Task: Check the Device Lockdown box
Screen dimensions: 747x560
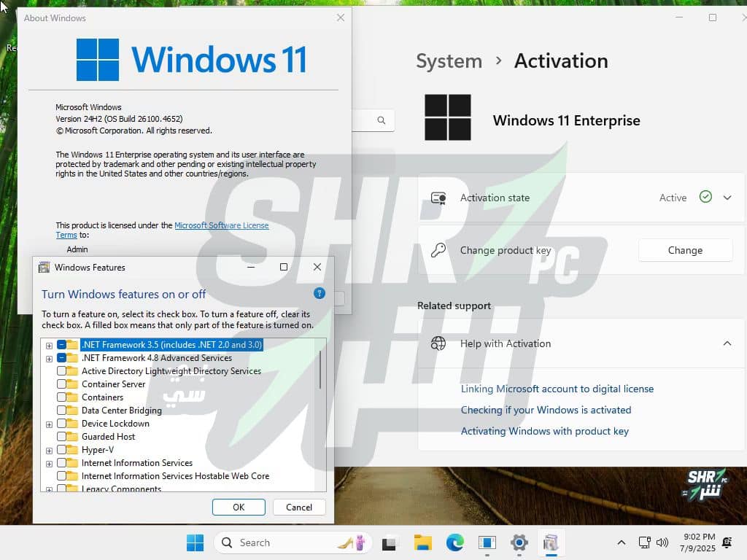Action: point(61,424)
